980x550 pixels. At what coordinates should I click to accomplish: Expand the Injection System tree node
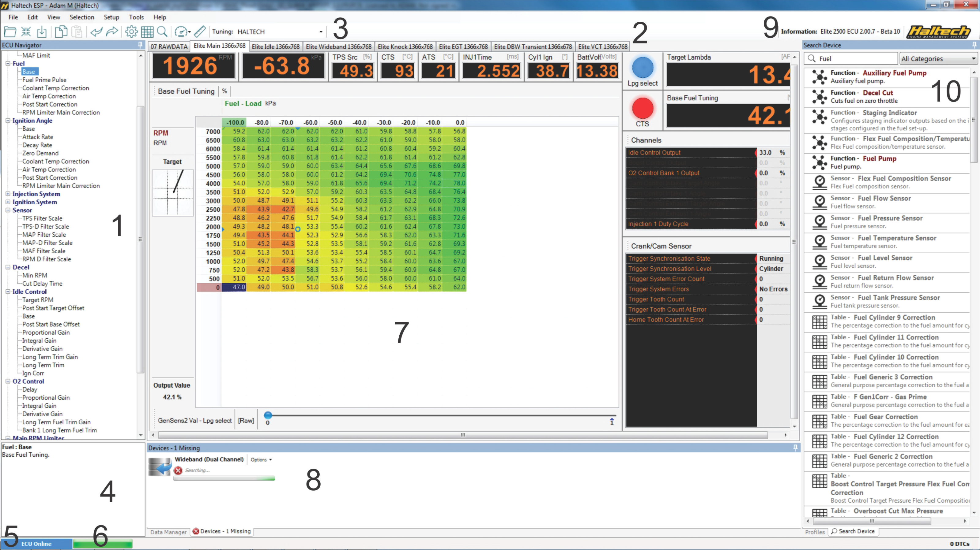pos(8,194)
